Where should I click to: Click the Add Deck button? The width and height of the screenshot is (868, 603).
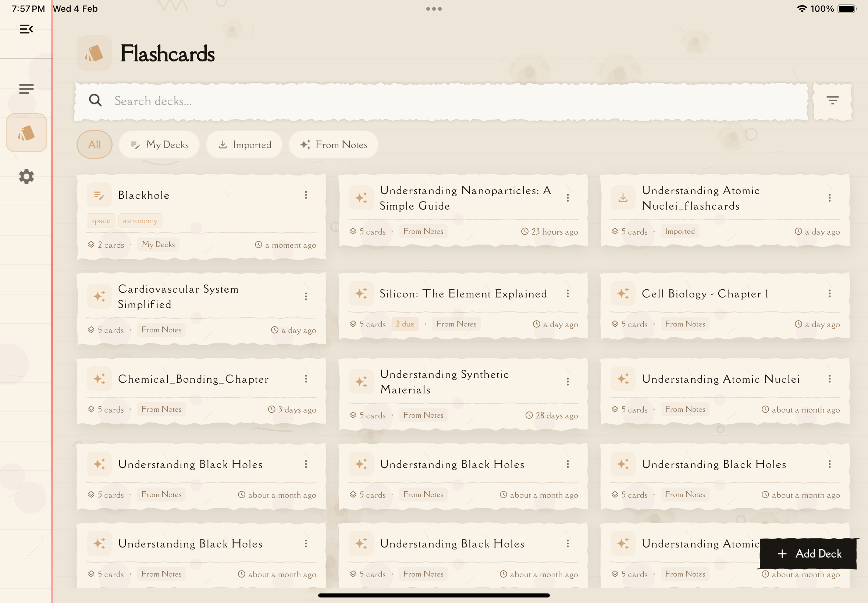pos(809,553)
